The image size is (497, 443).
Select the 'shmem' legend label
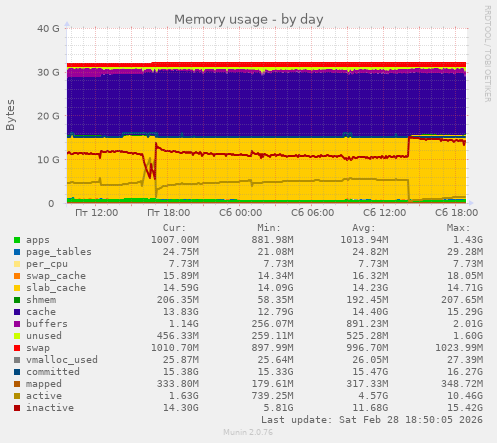coord(41,300)
